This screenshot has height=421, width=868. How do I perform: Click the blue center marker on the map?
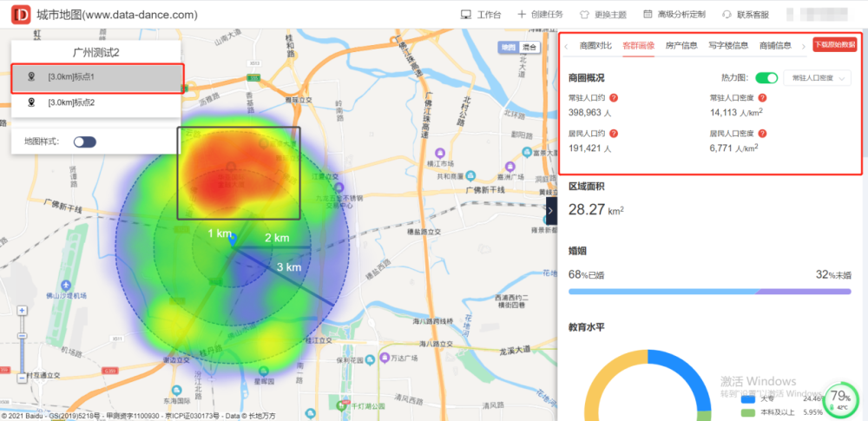(x=233, y=240)
